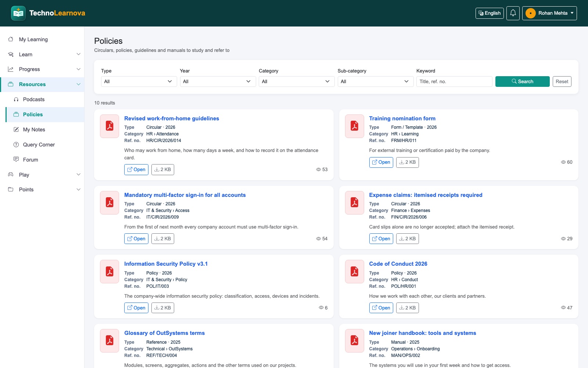The height and width of the screenshot is (368, 588).
Task: Open the Rohan Mehta user menu
Action: pyautogui.click(x=549, y=13)
